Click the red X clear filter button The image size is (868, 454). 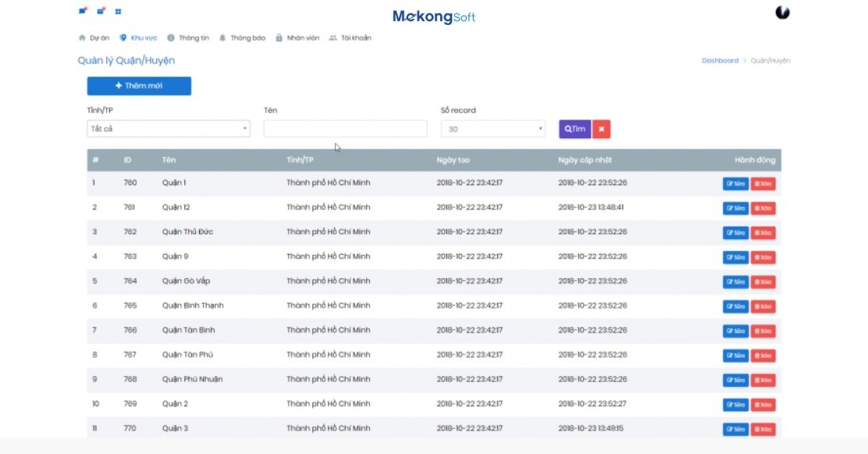(x=601, y=129)
